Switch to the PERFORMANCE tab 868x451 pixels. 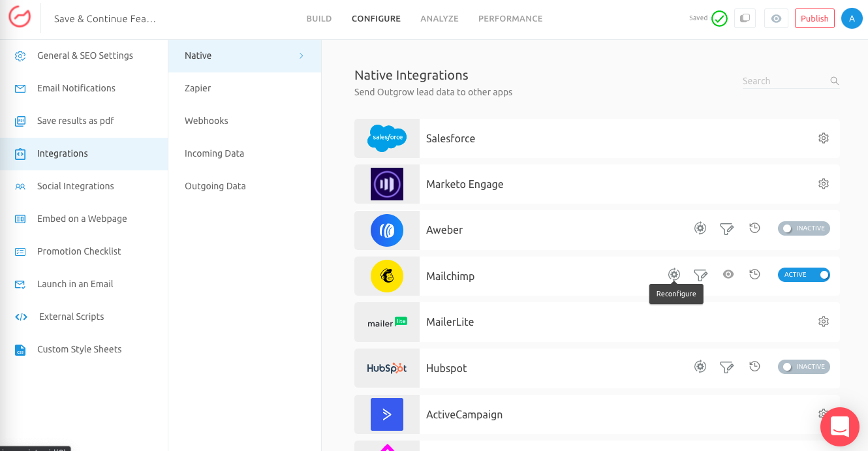(510, 18)
